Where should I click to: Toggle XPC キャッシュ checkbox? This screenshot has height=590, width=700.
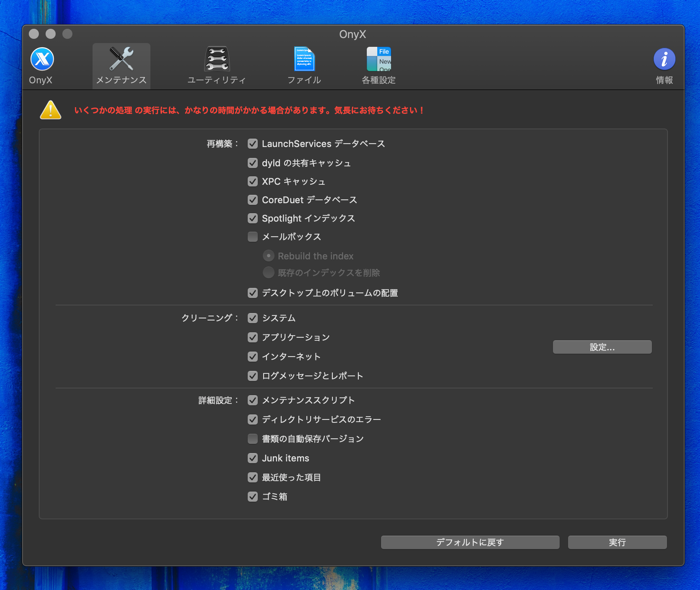[253, 181]
